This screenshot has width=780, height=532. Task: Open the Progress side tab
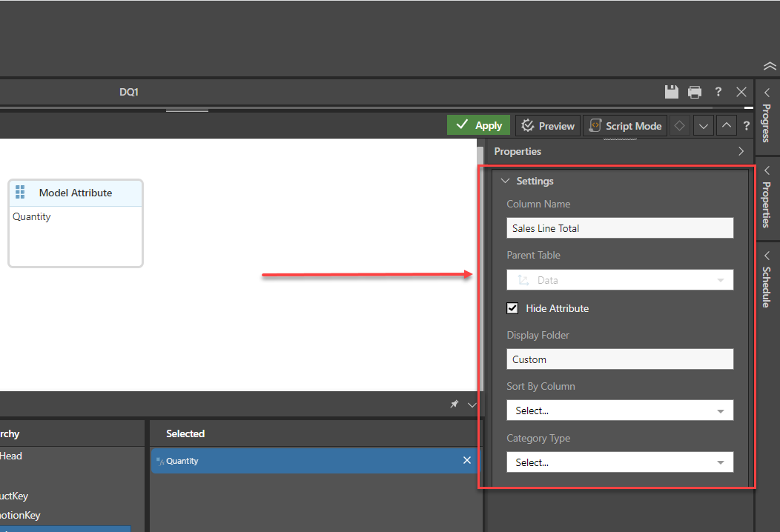[x=767, y=115]
